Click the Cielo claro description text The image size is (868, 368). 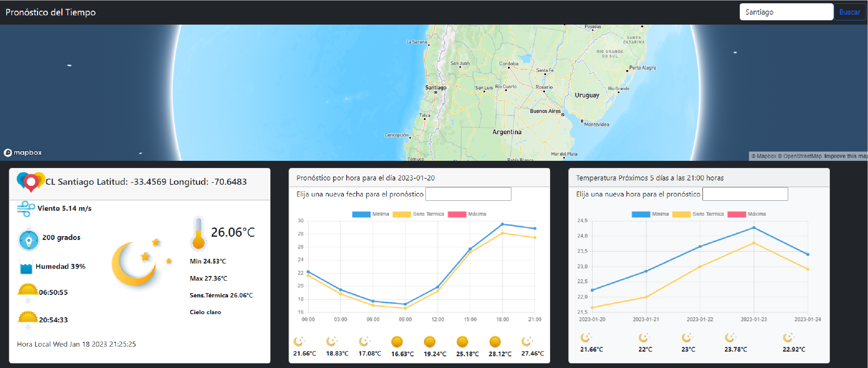[205, 312]
